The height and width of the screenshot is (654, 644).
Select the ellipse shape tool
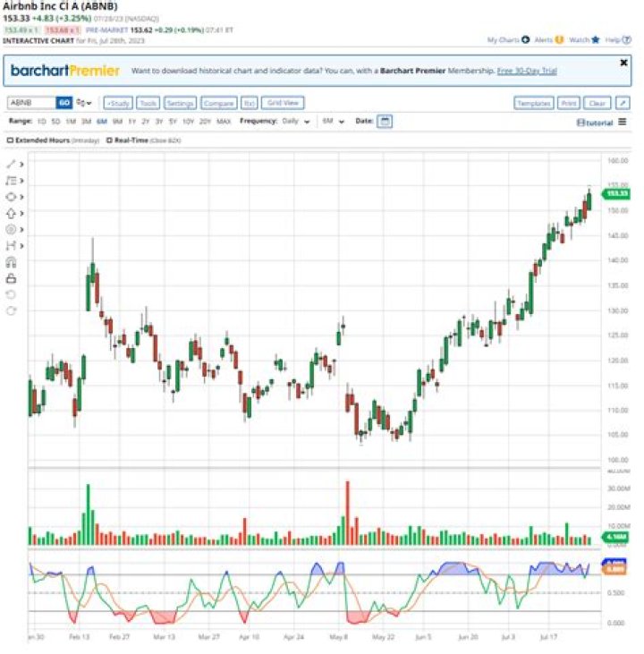point(11,197)
